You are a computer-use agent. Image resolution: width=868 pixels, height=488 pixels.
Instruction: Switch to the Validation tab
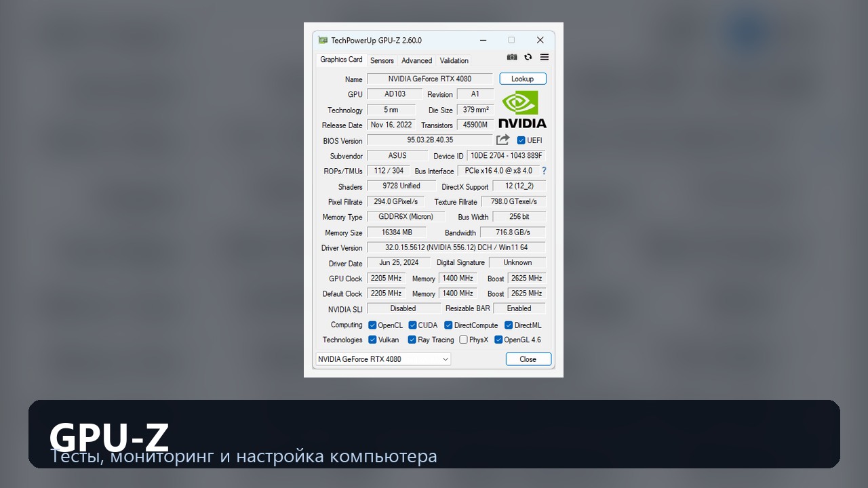pyautogui.click(x=454, y=60)
